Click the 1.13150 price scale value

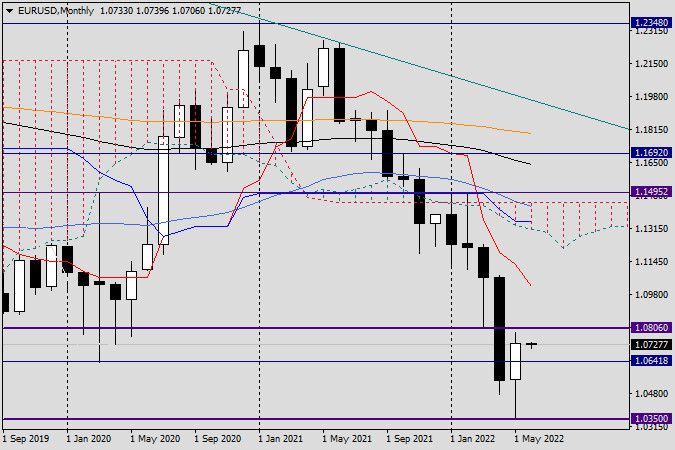(x=652, y=229)
